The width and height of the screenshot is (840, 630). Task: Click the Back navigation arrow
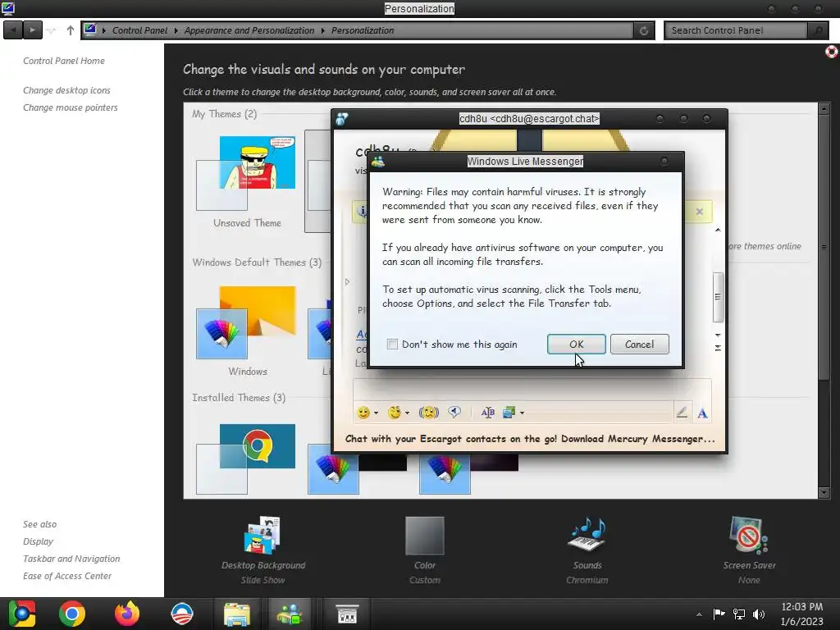[x=13, y=30]
